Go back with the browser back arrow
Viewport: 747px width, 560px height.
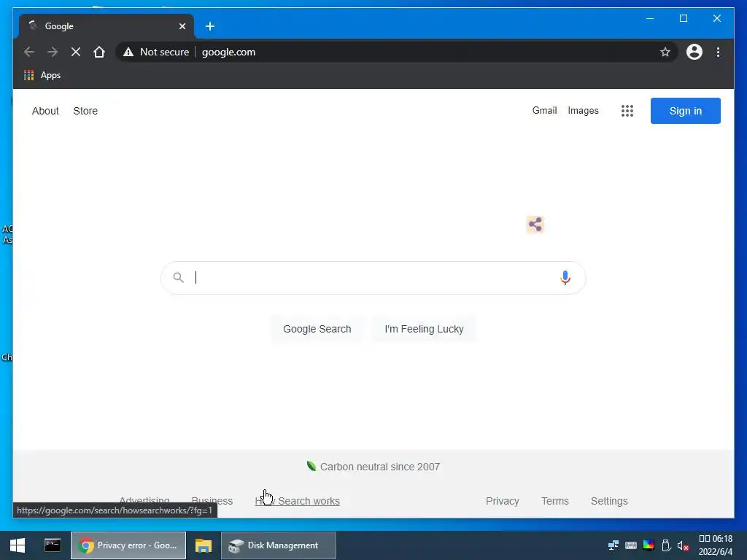point(29,52)
